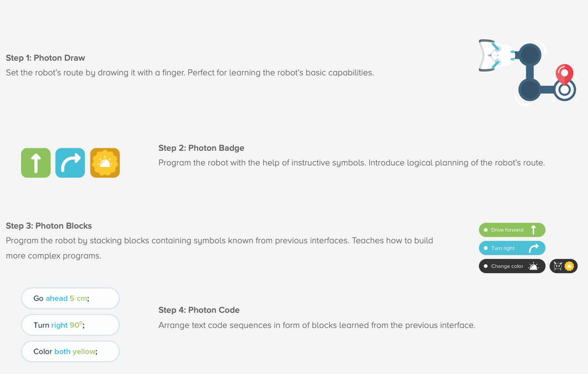Click the Step 1: Photon Draw heading
This screenshot has height=374, width=588.
[45, 58]
